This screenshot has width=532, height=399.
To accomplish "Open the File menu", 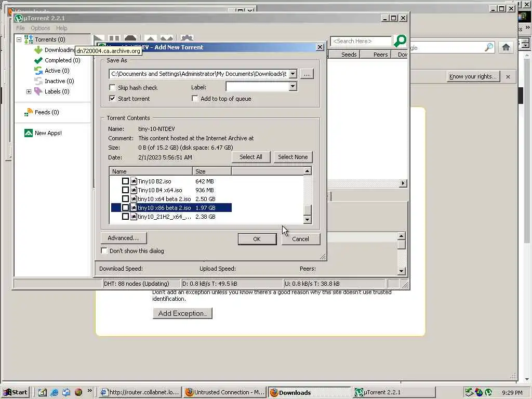I will (x=20, y=28).
